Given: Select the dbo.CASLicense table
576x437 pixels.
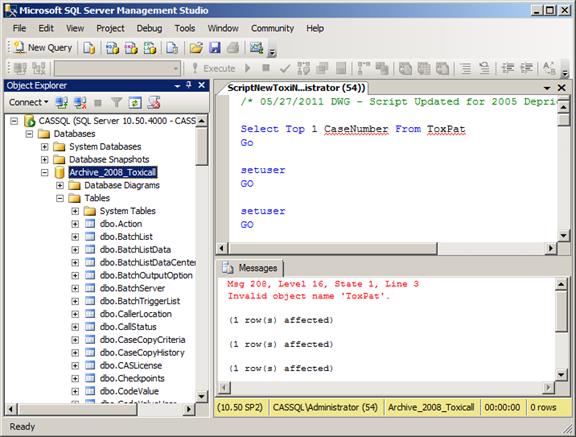Looking at the screenshot, I should (131, 365).
